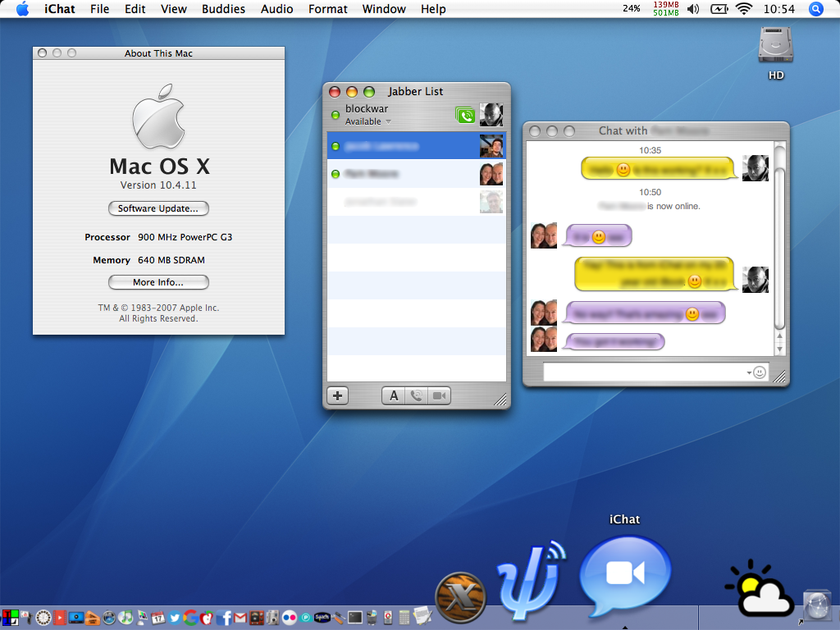Select the second online buddy with couple photo
The width and height of the screenshot is (840, 630).
[417, 174]
